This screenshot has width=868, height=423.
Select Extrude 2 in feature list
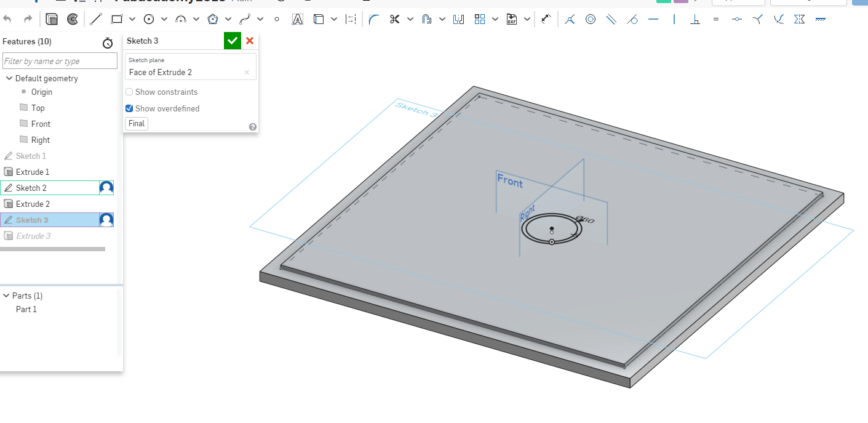tap(33, 204)
